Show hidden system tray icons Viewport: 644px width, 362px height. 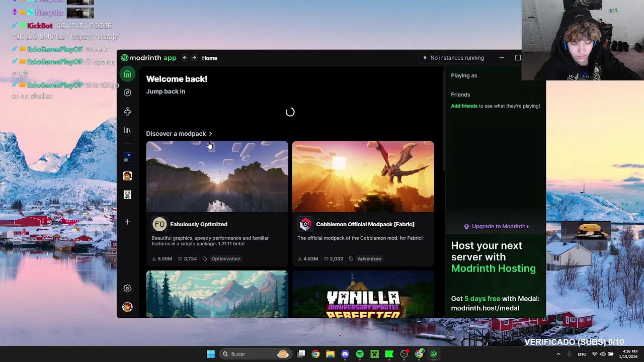(558, 354)
